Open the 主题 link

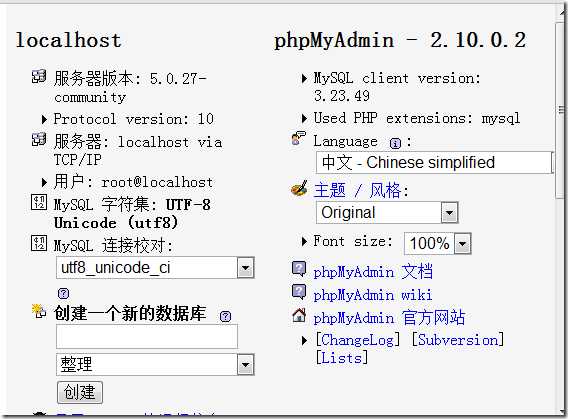pyautogui.click(x=330, y=190)
